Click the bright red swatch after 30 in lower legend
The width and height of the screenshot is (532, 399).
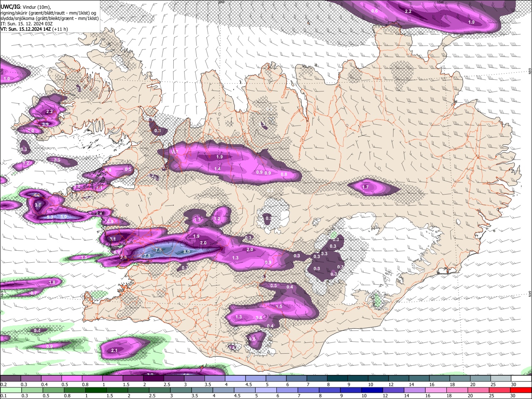[521, 390]
